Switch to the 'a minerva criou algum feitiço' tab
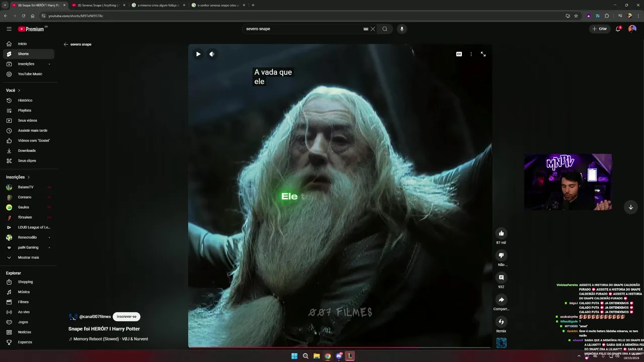 [157, 5]
